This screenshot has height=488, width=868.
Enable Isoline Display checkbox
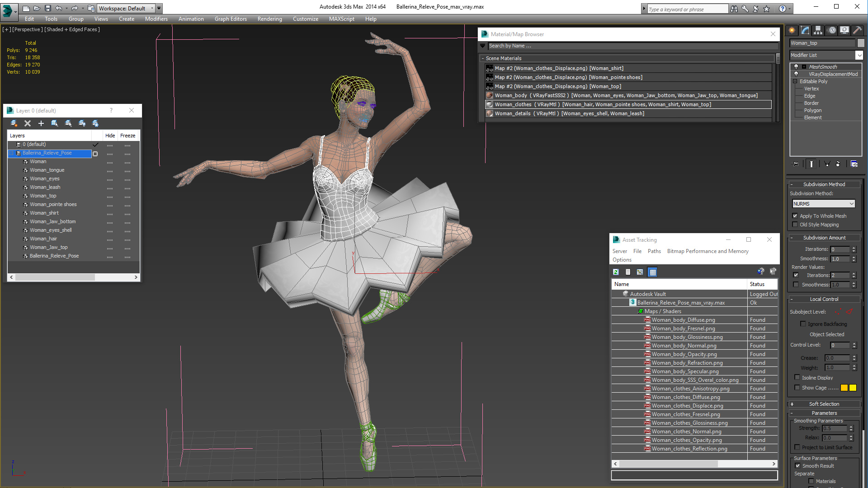[797, 377]
